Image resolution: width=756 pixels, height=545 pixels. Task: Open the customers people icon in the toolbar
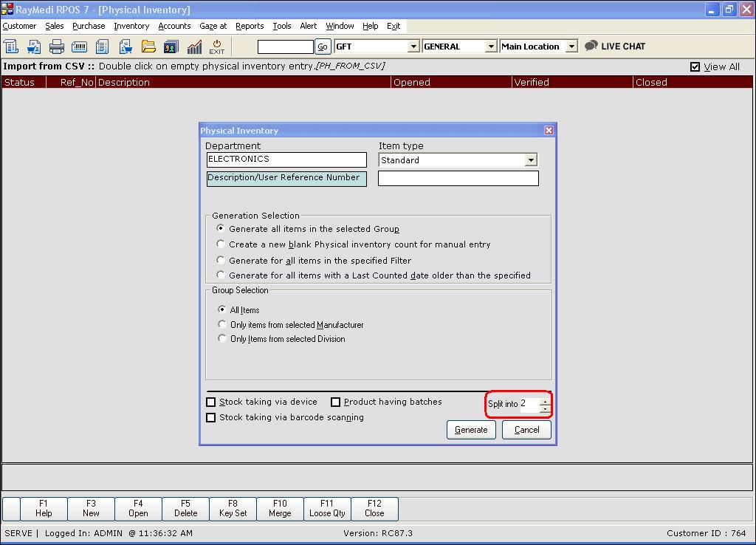pos(171,47)
